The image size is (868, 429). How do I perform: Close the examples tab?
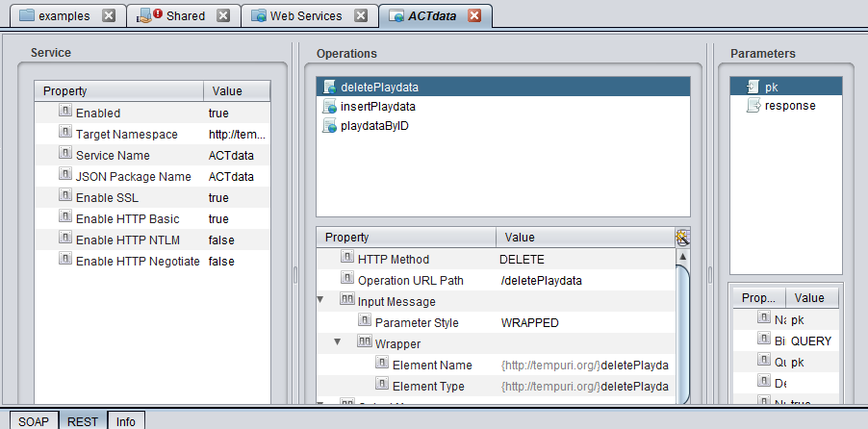click(109, 16)
